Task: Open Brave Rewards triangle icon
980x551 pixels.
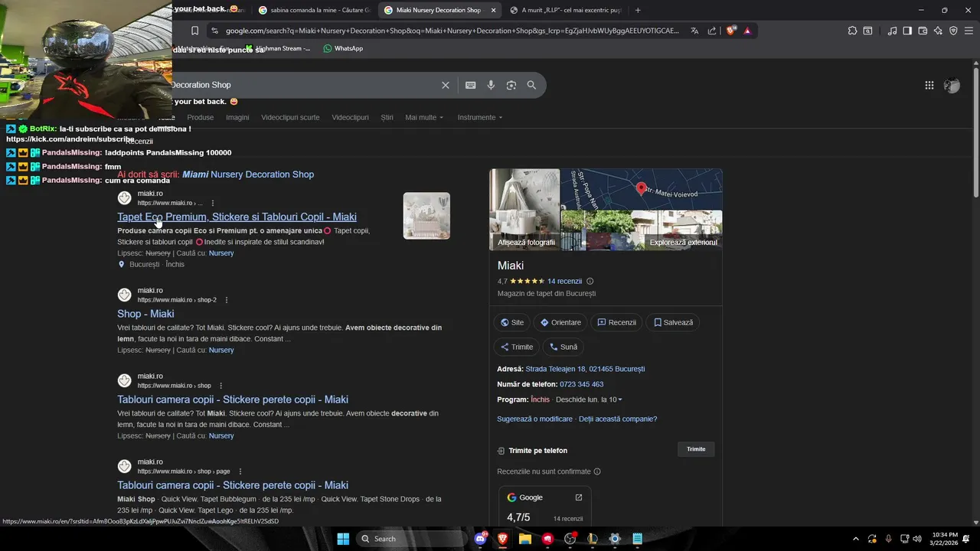Action: point(747,31)
